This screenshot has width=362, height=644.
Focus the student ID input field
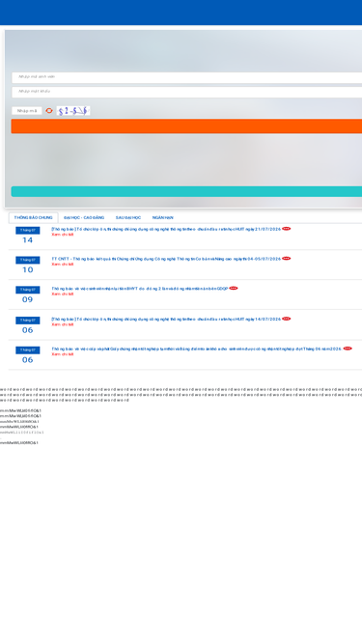(186, 77)
